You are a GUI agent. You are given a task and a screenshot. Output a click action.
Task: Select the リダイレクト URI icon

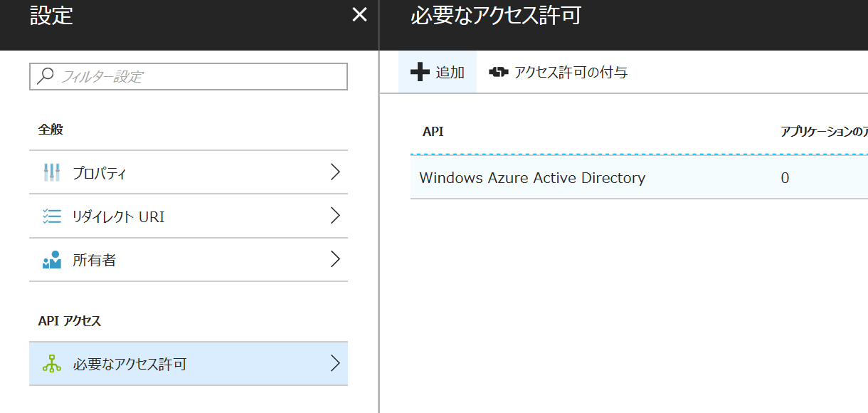tap(53, 216)
